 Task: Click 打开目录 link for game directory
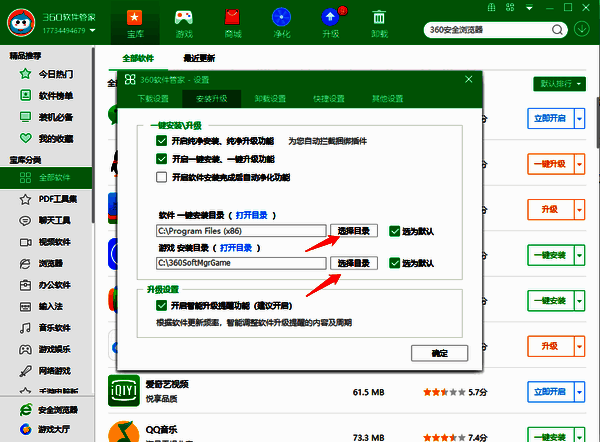tap(236, 248)
